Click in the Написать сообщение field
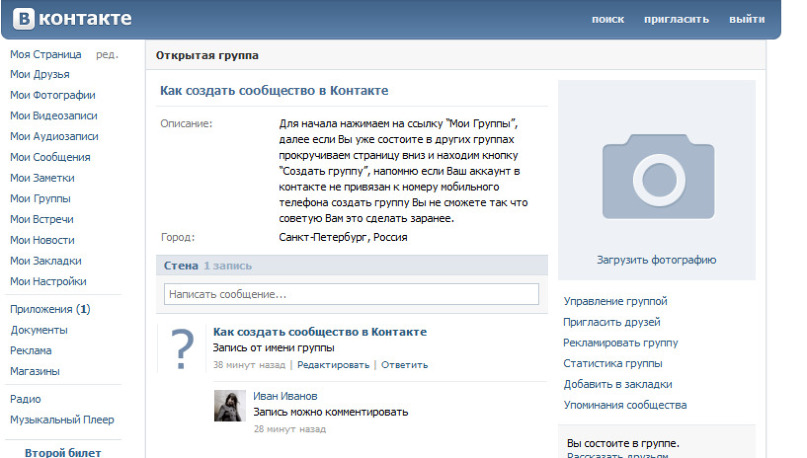The width and height of the screenshot is (807, 458). pos(351,294)
